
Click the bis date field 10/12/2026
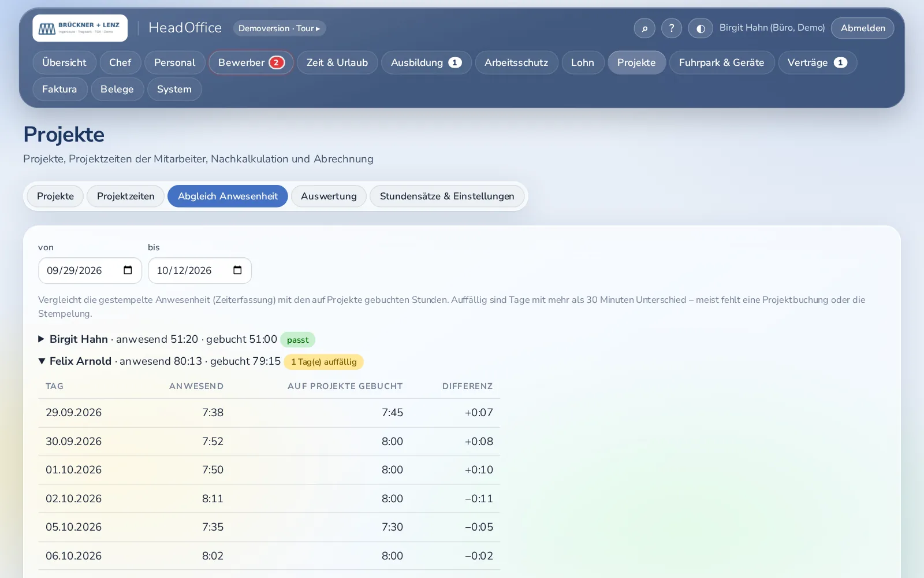point(200,271)
